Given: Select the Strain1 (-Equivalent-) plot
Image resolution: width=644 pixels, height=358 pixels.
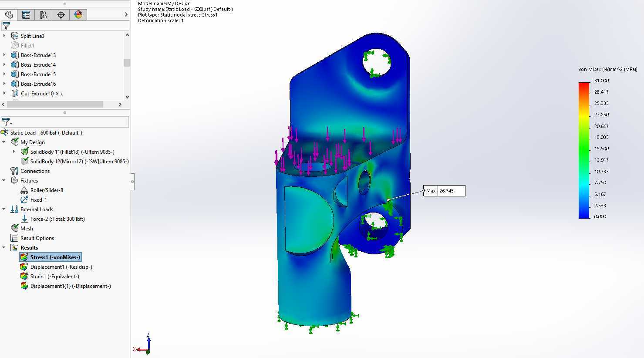Looking at the screenshot, I should [x=50, y=276].
